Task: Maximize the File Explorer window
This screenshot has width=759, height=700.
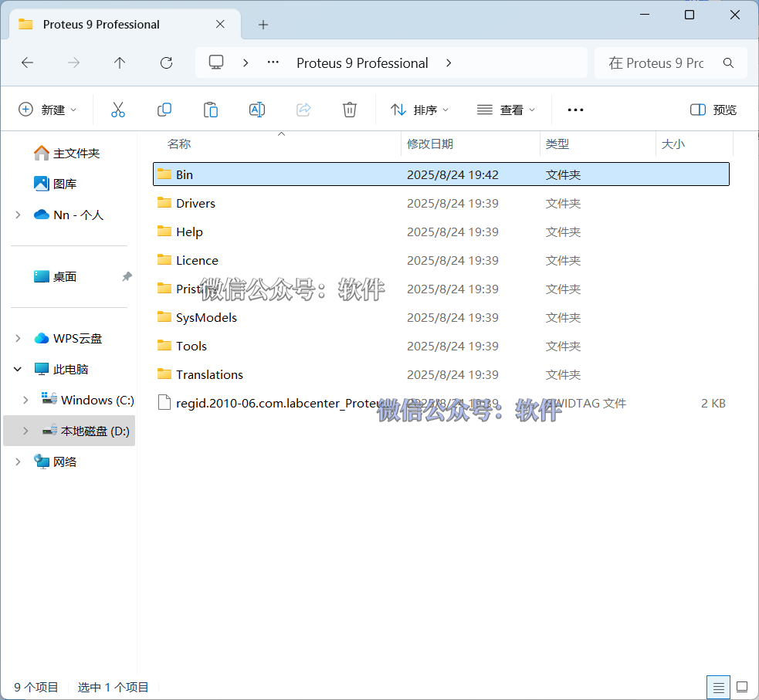Action: click(690, 15)
